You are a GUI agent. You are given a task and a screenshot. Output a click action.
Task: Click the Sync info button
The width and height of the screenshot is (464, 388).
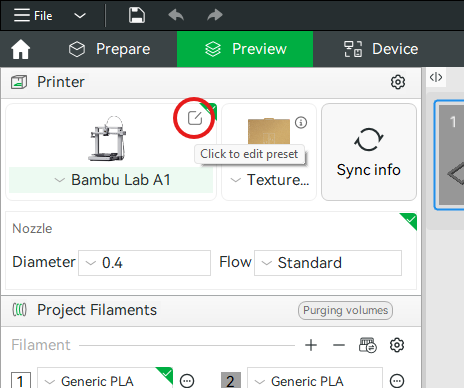[369, 152]
